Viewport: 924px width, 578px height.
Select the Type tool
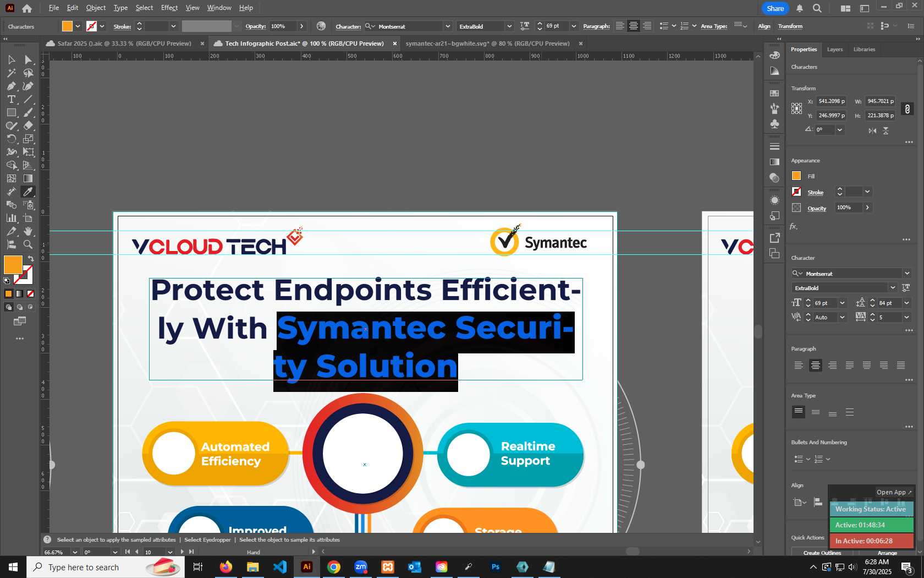point(11,99)
